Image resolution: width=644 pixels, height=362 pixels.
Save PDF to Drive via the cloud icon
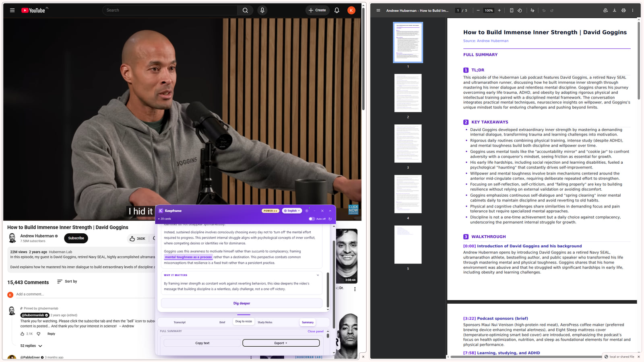[605, 10]
